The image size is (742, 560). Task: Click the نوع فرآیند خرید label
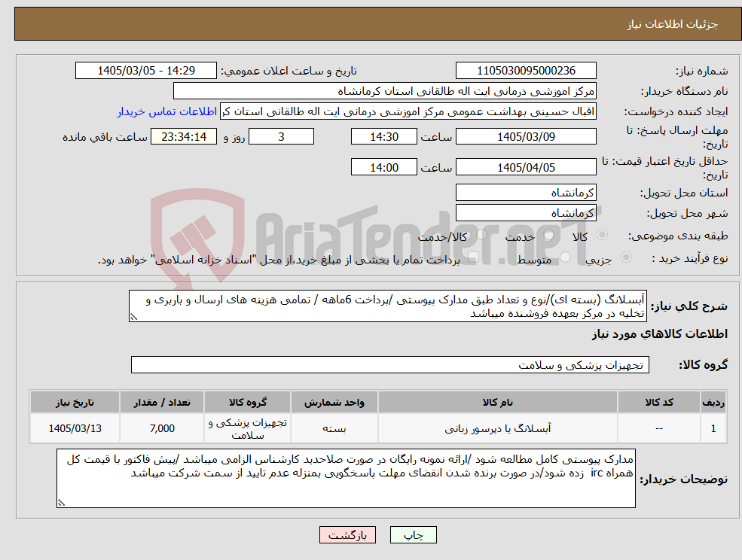pyautogui.click(x=690, y=258)
